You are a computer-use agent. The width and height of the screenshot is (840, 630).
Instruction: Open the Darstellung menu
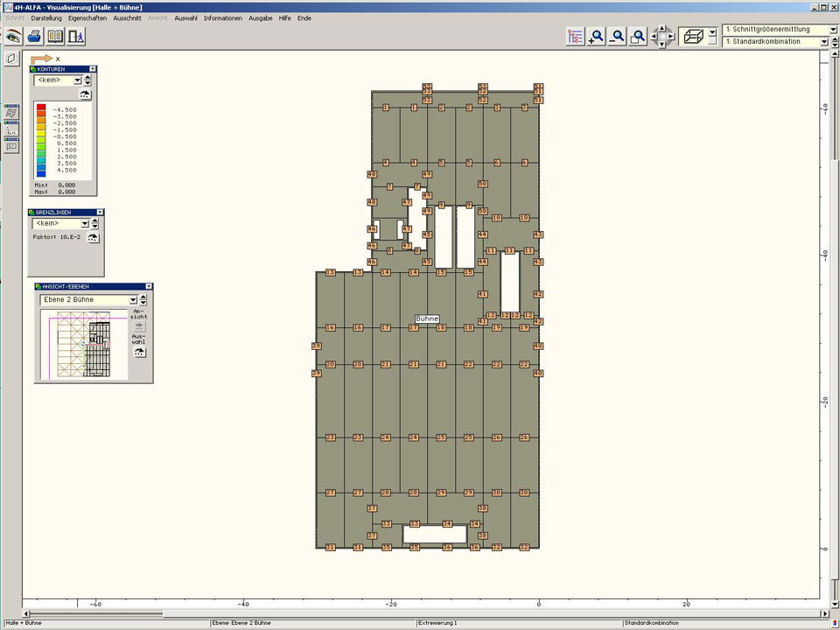[x=46, y=17]
